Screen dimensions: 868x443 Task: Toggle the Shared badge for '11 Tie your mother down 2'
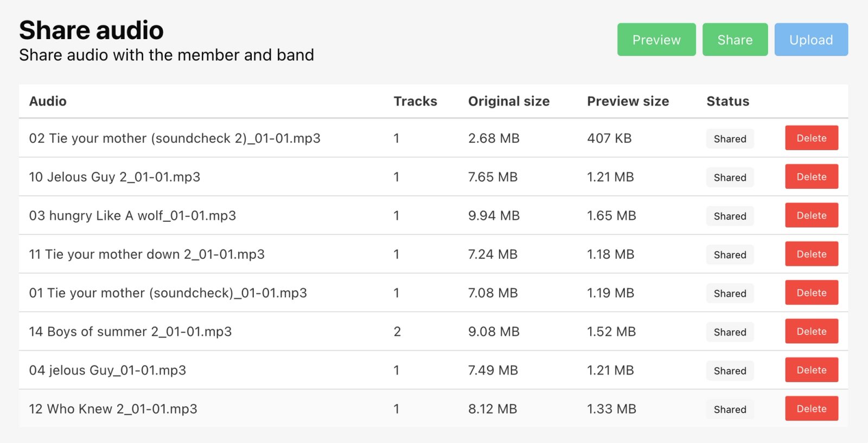tap(730, 254)
